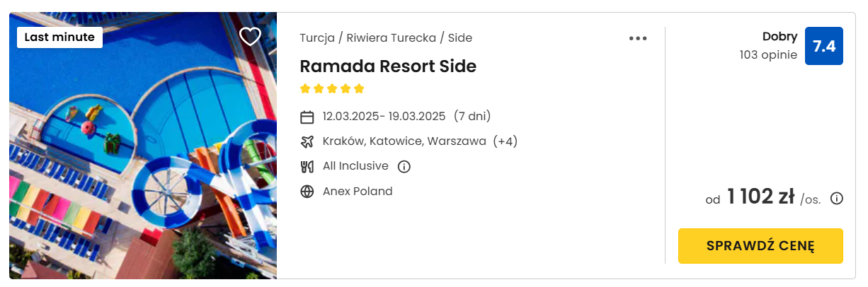Click the 7.4 rating score badge
The image size is (868, 287).
point(824,46)
